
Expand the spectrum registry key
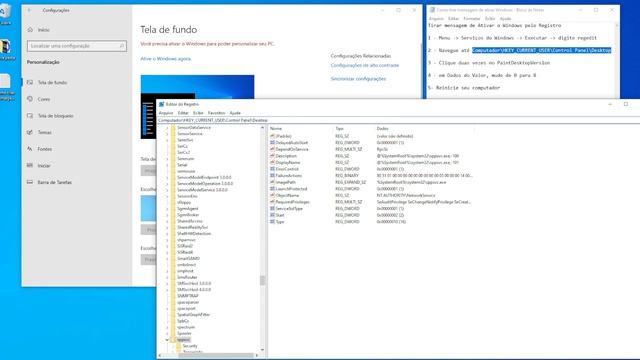(x=167, y=327)
